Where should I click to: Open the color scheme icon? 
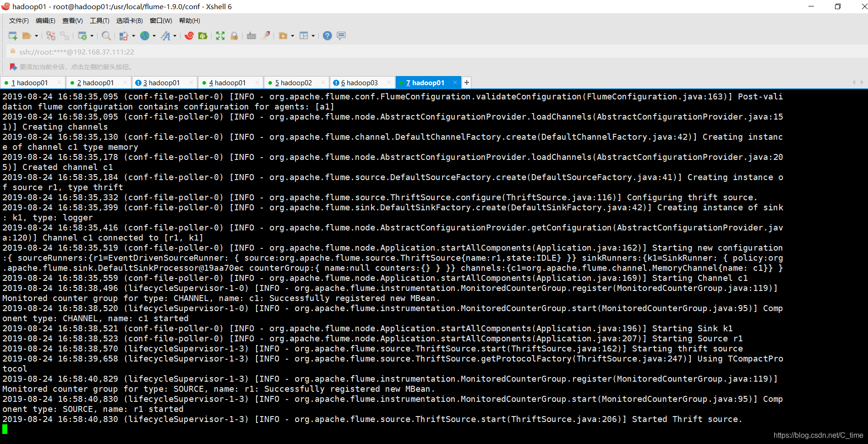click(124, 36)
